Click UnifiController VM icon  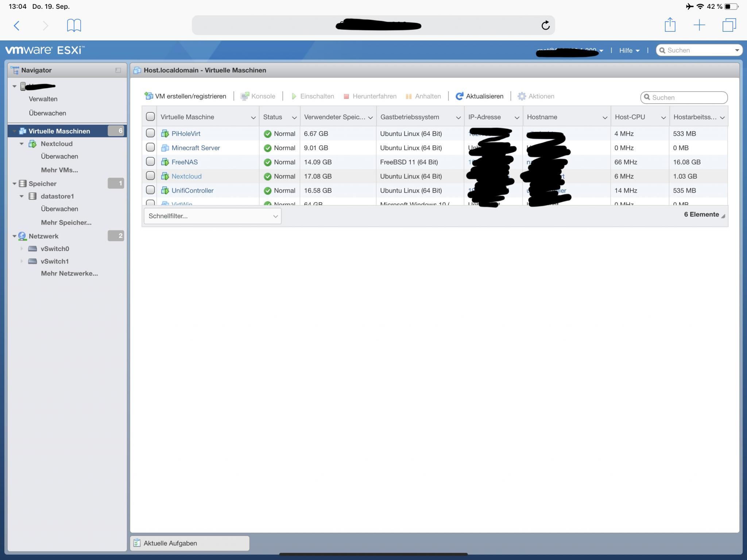165,190
